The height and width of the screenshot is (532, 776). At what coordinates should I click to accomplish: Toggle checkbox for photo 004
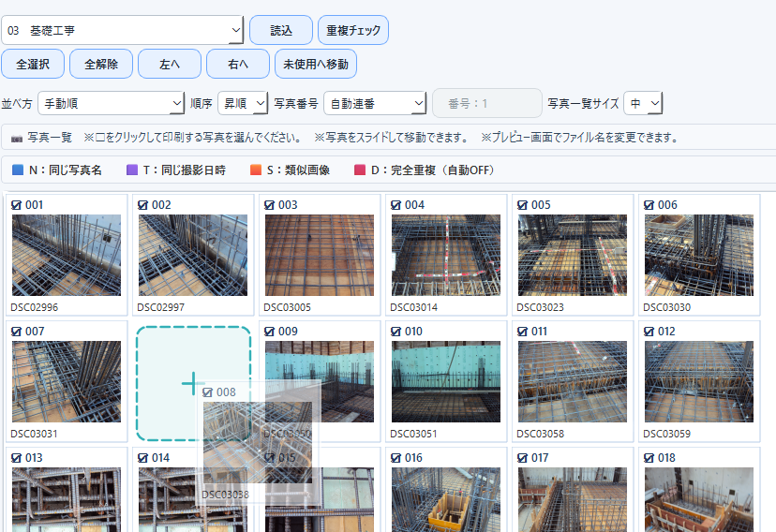click(x=395, y=205)
